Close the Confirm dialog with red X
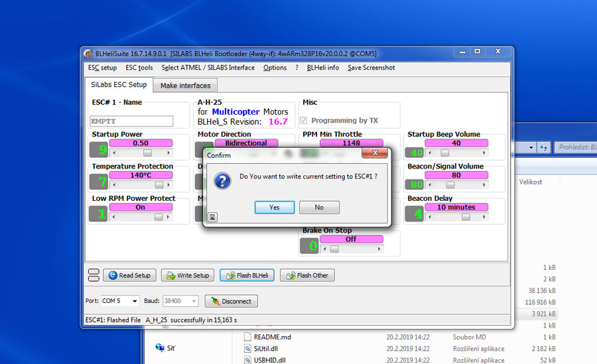This screenshot has width=597, height=364. click(375, 152)
